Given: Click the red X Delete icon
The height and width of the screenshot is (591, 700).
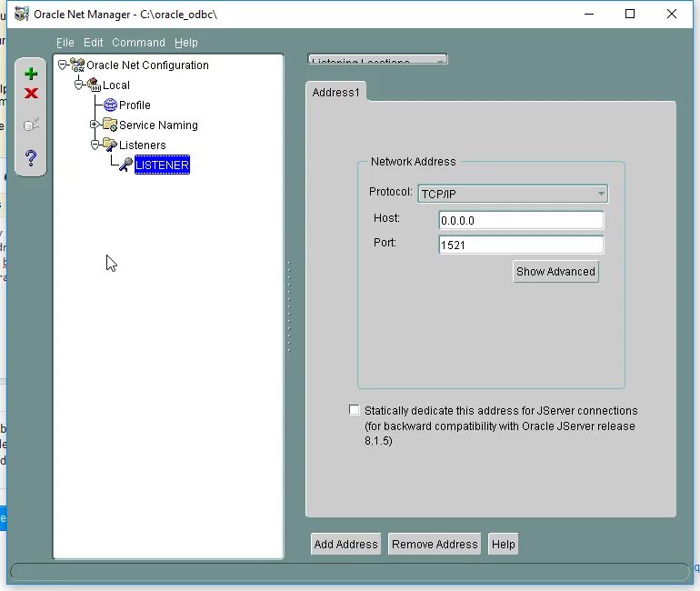Looking at the screenshot, I should point(31,94).
